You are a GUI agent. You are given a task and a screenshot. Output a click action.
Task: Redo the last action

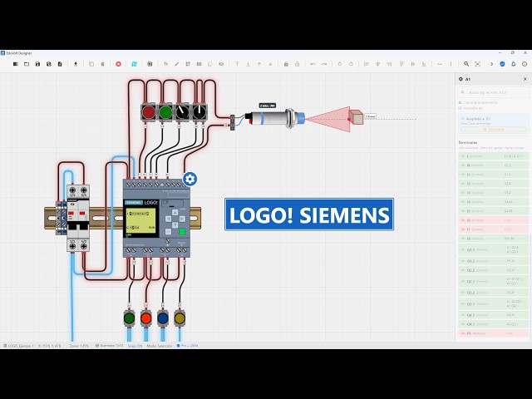pyautogui.click(x=324, y=64)
